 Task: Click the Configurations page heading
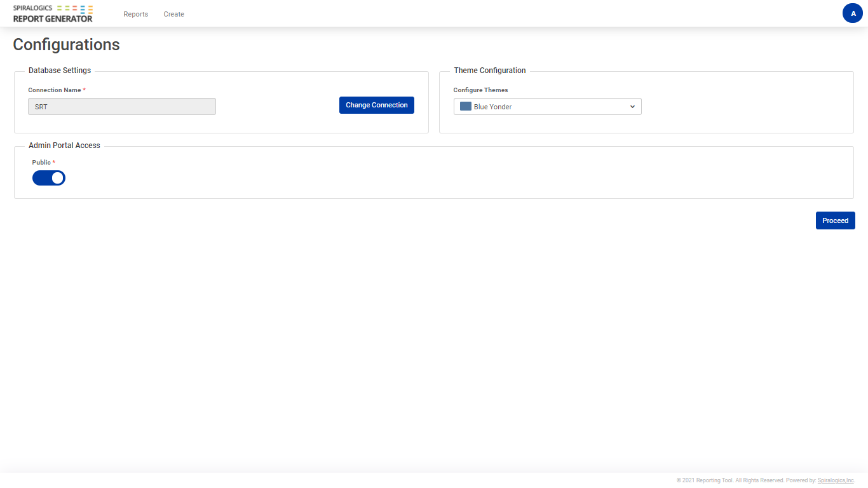66,44
